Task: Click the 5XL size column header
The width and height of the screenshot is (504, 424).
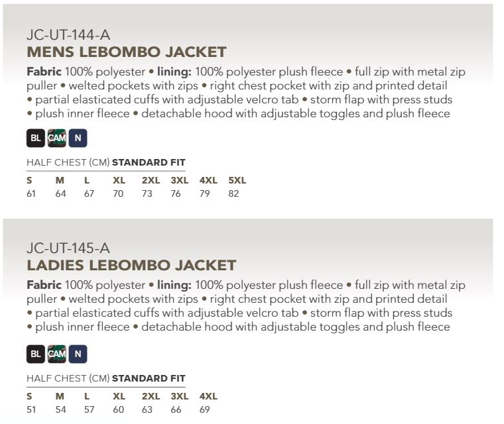Action: tap(237, 180)
